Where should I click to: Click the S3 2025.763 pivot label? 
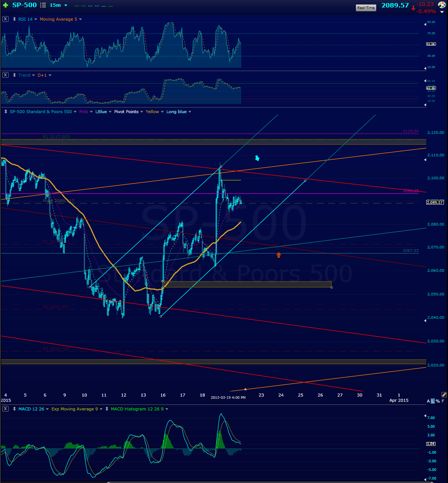tap(56, 349)
